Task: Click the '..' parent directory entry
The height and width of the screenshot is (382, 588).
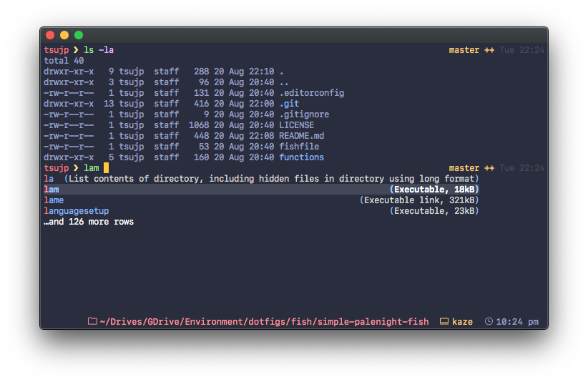Action: click(x=284, y=82)
